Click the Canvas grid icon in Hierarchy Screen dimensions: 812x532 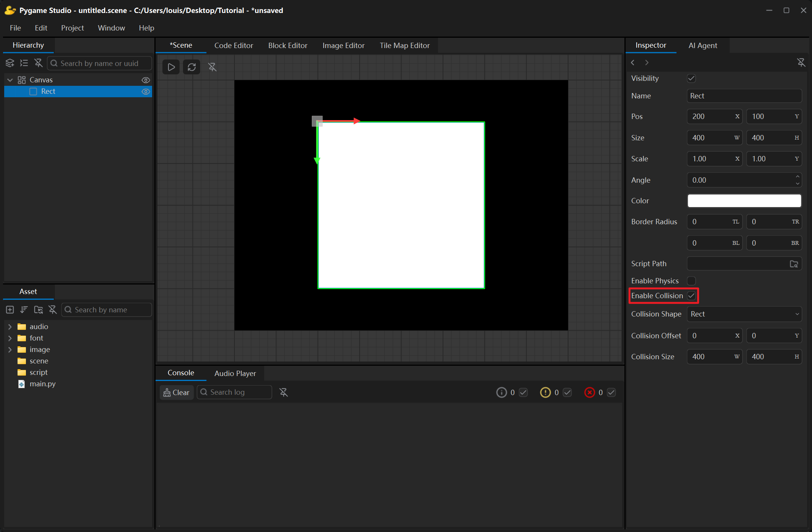[x=22, y=80]
